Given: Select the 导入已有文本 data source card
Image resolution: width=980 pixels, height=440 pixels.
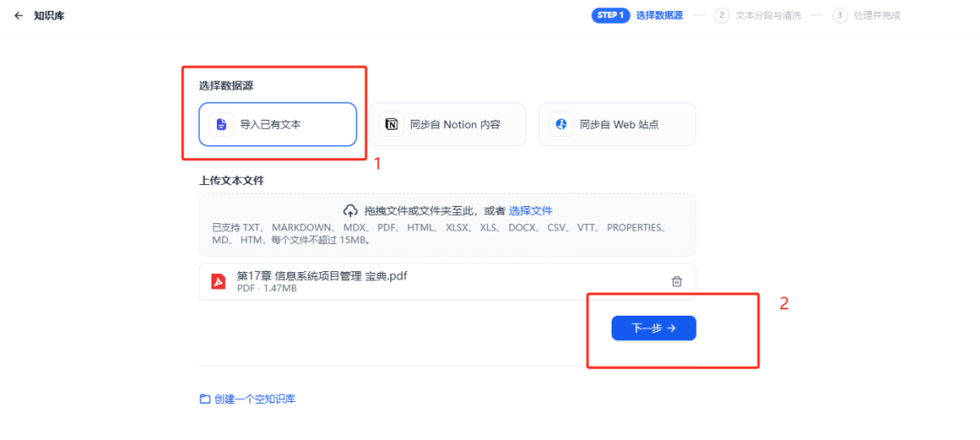Looking at the screenshot, I should pos(278,124).
